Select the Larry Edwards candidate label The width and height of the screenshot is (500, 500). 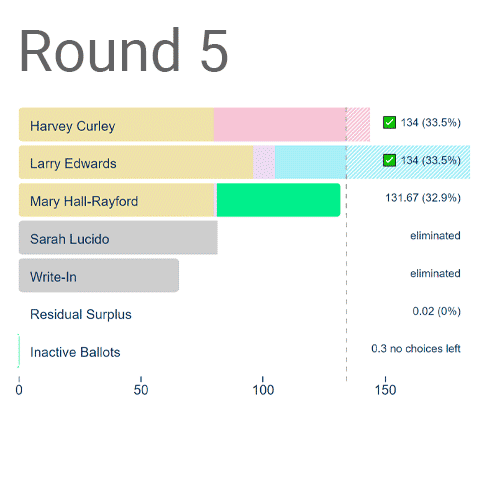[73, 164]
